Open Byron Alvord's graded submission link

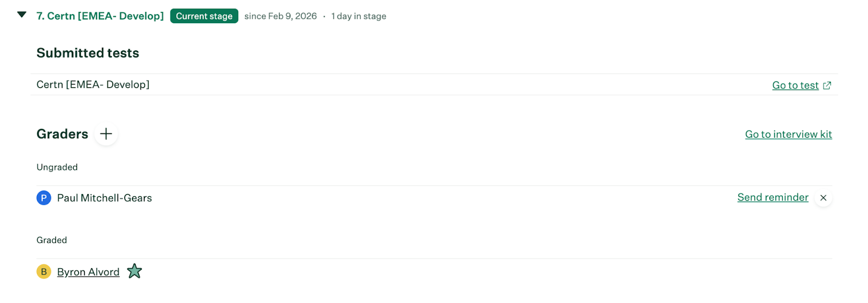pos(88,272)
